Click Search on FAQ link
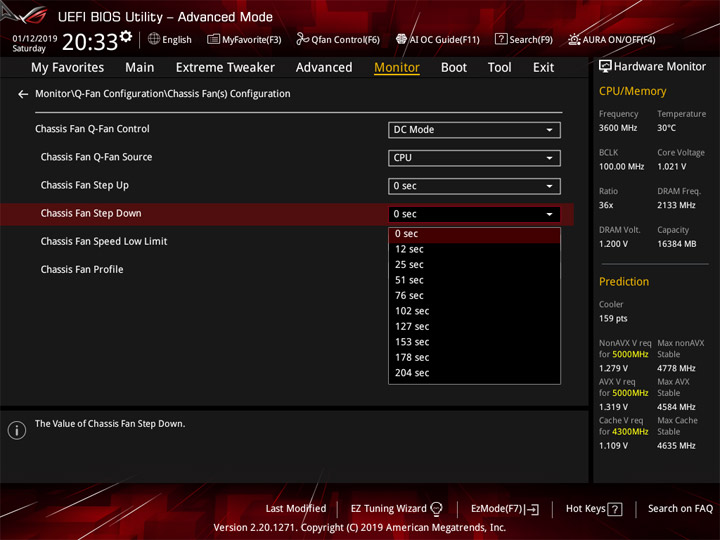Viewport: 720px width, 540px height. click(680, 509)
